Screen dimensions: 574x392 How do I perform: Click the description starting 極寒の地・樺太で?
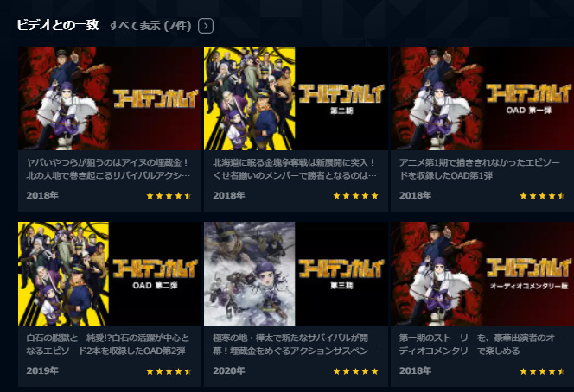coord(295,345)
